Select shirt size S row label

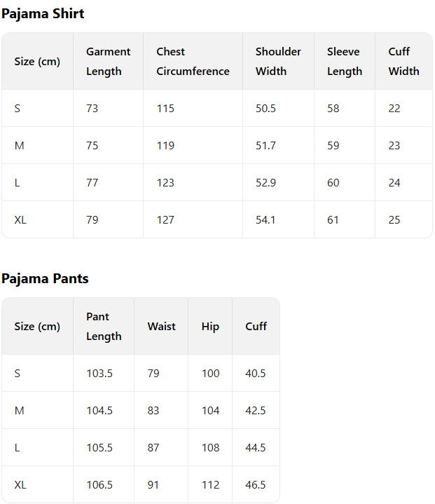click(18, 108)
